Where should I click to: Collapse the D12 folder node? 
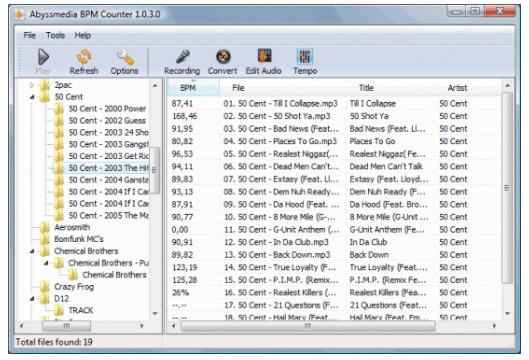32,299
